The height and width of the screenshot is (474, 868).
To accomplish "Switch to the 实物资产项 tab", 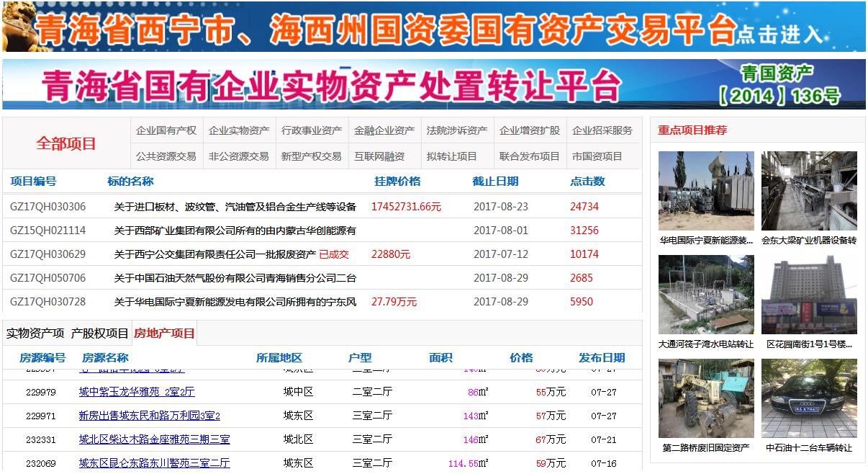I will pos(35,334).
